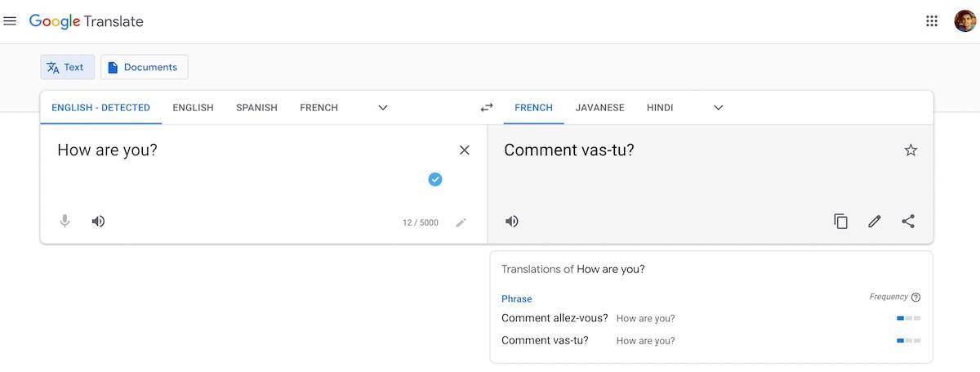Click the blue verified checkmark badge
Image resolution: width=980 pixels, height=372 pixels.
[x=435, y=179]
